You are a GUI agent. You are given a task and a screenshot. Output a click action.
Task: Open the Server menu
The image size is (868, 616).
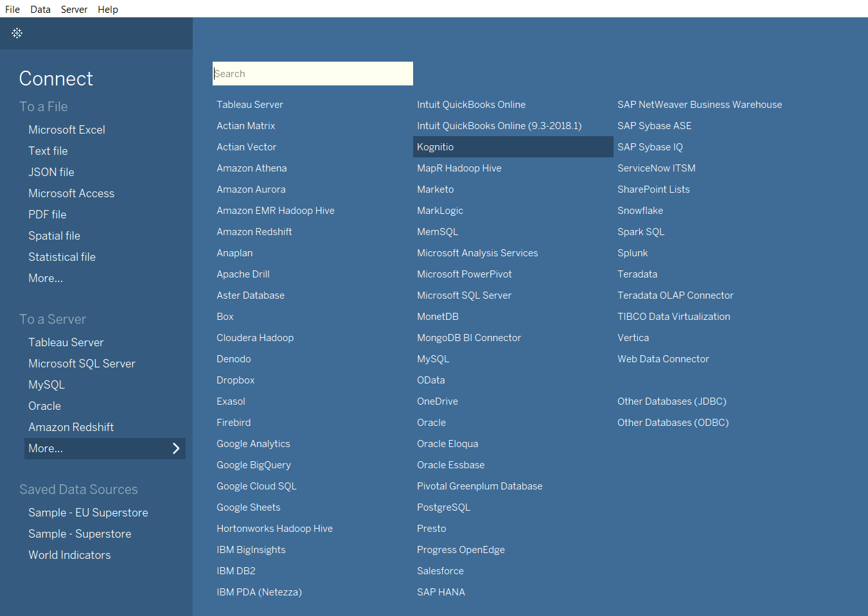(x=74, y=9)
